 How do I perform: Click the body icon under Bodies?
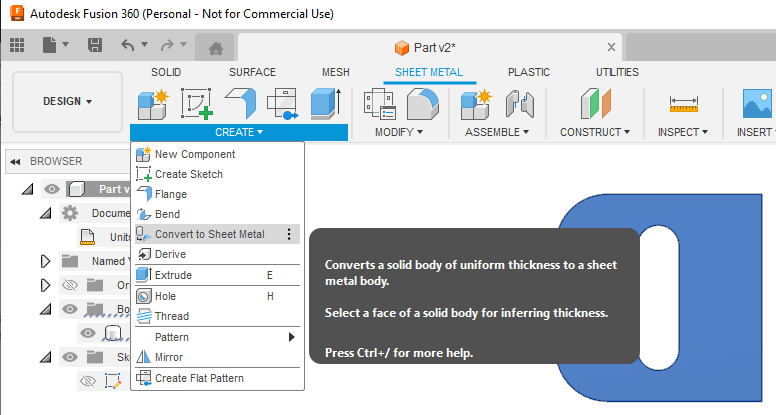point(112,333)
